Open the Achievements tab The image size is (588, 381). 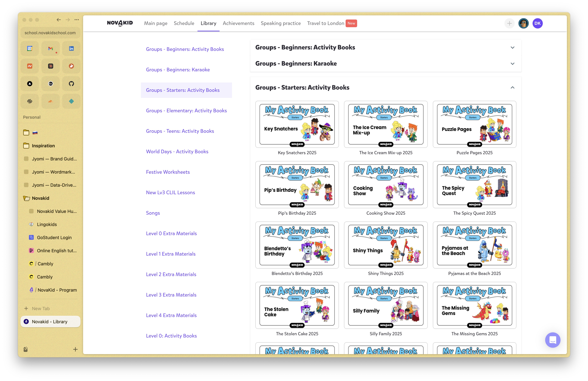pyautogui.click(x=238, y=23)
